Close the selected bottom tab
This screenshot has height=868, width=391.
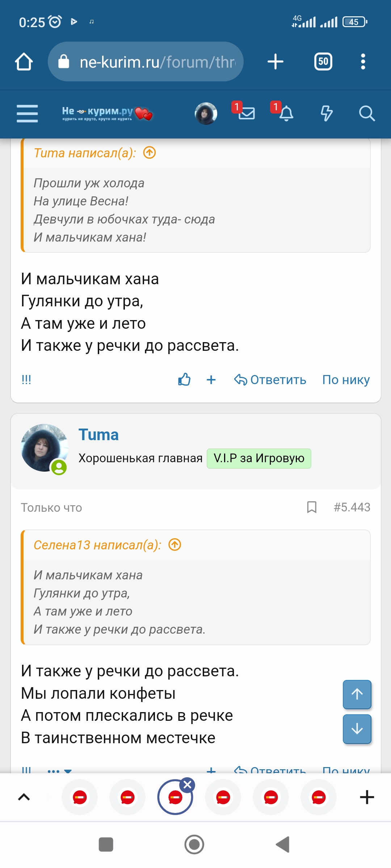click(188, 785)
